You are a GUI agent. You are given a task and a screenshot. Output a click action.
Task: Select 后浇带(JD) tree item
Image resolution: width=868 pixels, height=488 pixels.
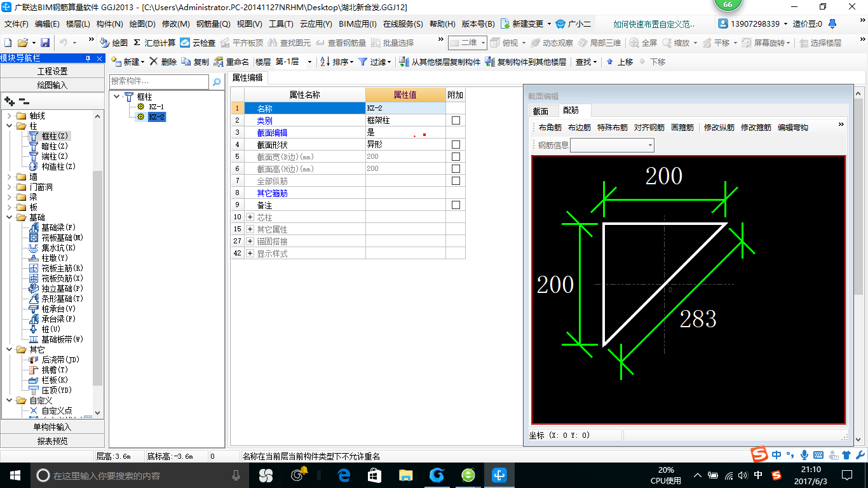(x=54, y=360)
